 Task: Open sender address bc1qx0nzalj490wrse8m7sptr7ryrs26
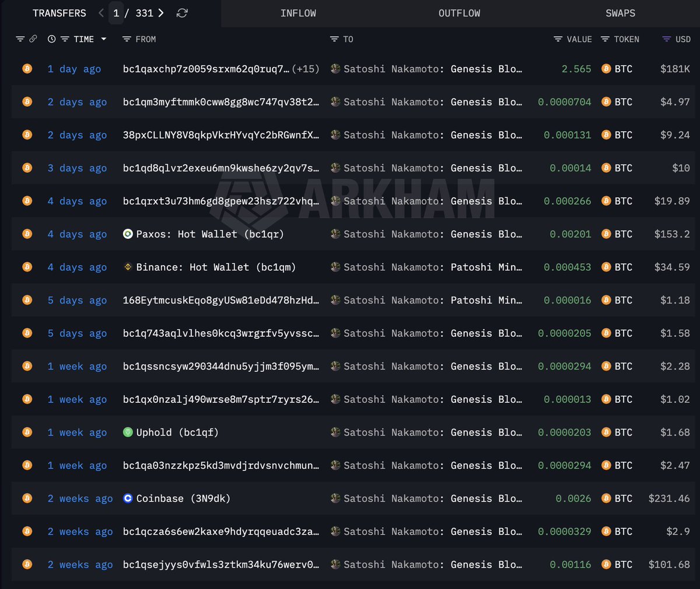[x=221, y=400]
